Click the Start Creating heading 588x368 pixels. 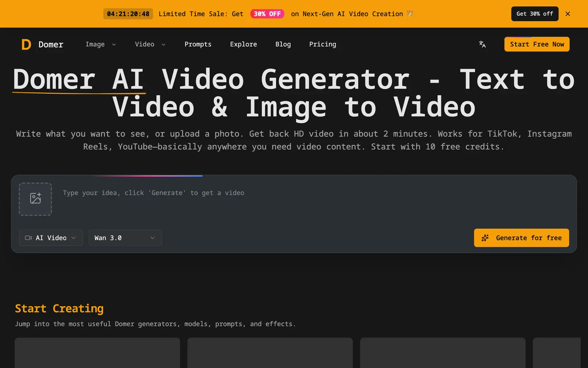(59, 308)
